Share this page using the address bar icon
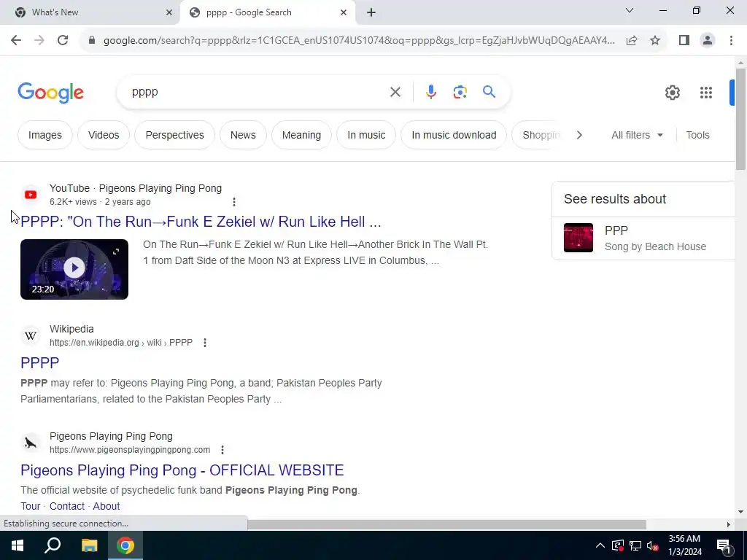The height and width of the screenshot is (560, 747). pyautogui.click(x=632, y=41)
